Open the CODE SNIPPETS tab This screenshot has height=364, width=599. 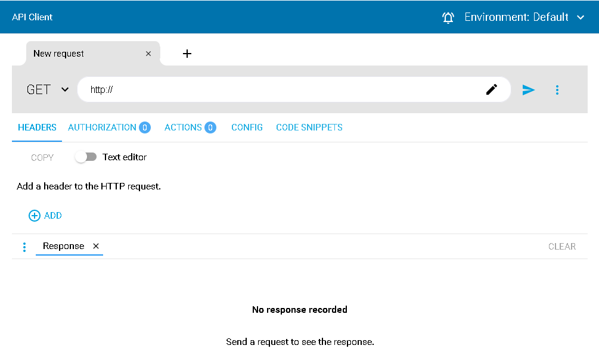[x=309, y=127]
